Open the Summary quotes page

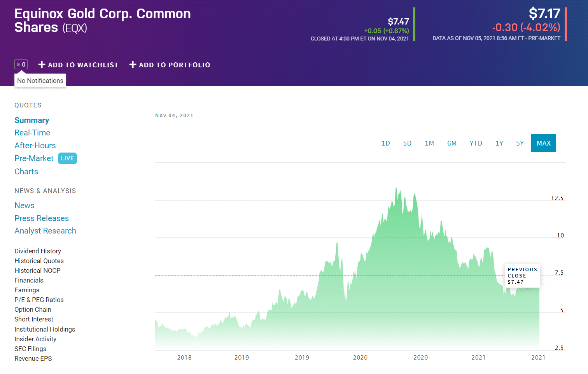32,120
